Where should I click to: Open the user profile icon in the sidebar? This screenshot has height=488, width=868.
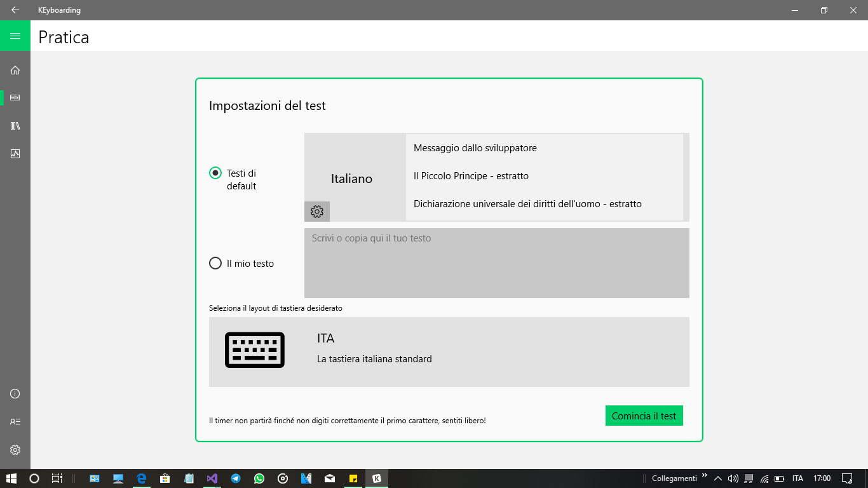coord(15,421)
